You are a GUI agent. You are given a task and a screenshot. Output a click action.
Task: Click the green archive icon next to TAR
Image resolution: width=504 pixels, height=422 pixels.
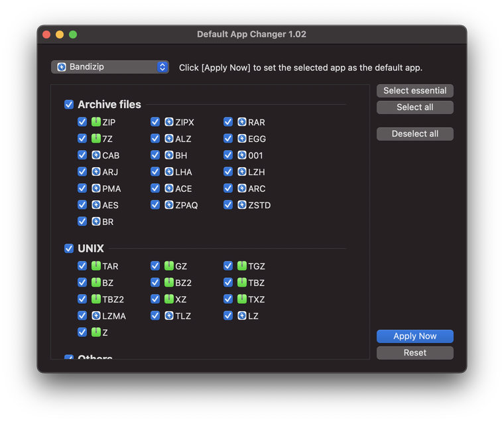tap(95, 265)
